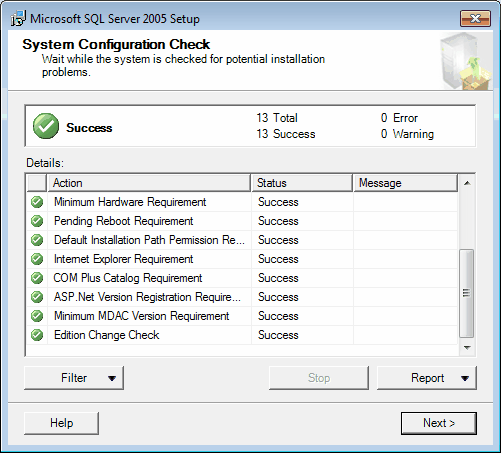The height and width of the screenshot is (453, 501).
Task: Sort by the Status column header
Action: pyautogui.click(x=302, y=183)
